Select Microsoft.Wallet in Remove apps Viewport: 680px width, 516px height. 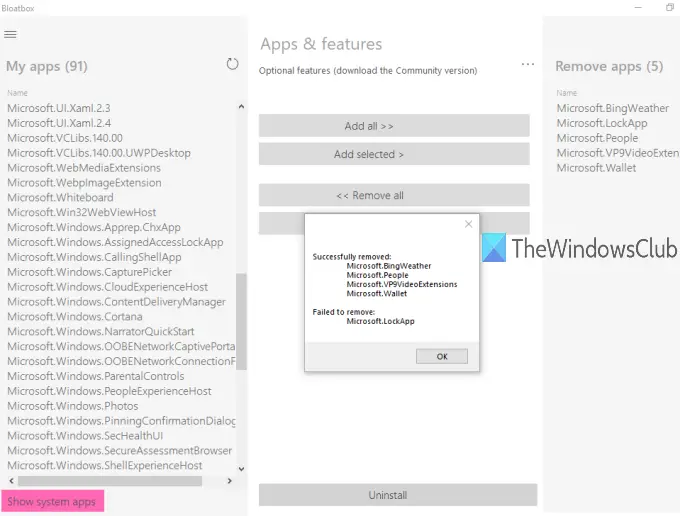[x=596, y=168]
